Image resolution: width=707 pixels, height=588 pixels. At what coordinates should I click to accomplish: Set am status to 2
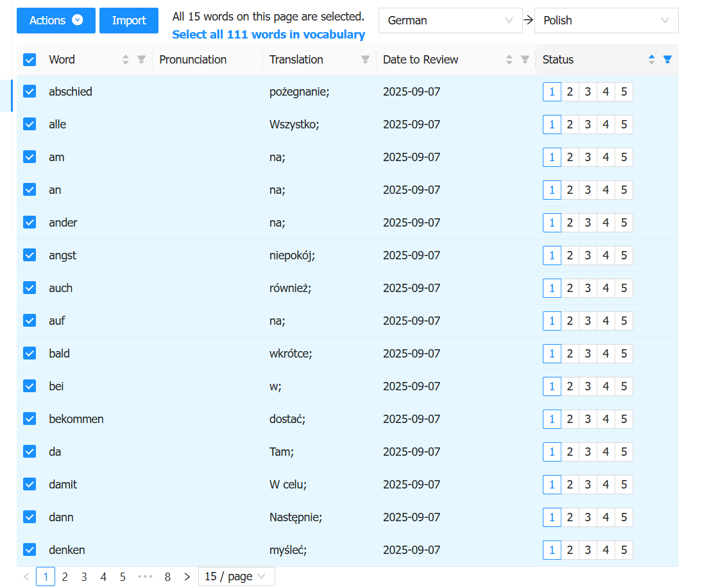tap(570, 157)
